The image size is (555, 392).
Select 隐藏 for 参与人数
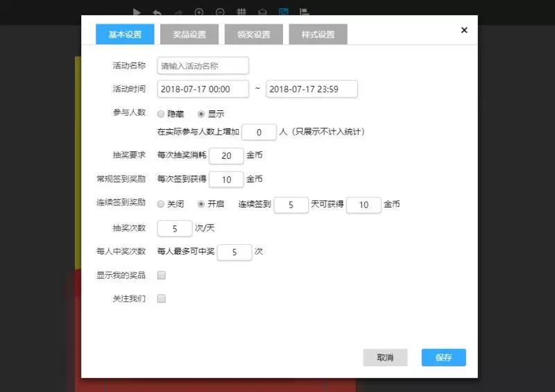point(161,114)
